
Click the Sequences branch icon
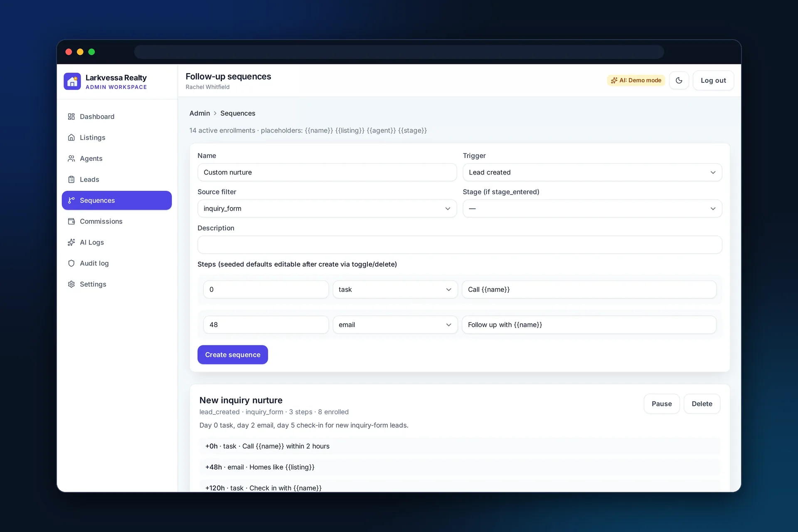(71, 200)
